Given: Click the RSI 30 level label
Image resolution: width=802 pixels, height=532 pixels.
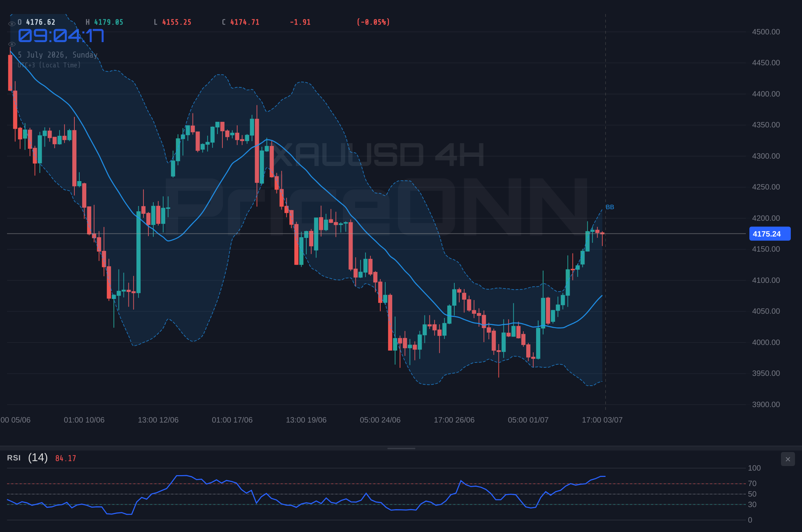Looking at the screenshot, I should tap(752, 505).
